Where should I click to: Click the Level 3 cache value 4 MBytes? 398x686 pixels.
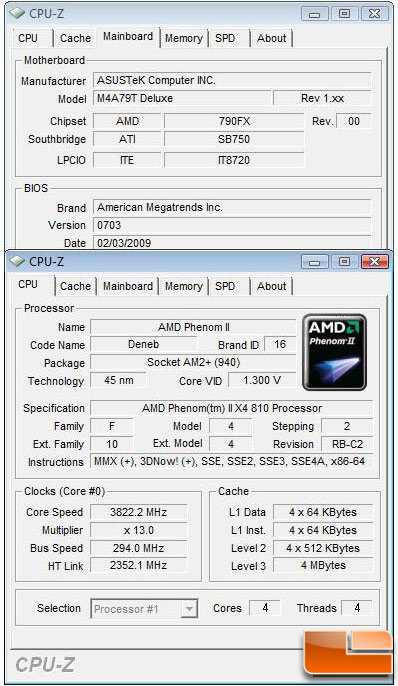coord(323,566)
